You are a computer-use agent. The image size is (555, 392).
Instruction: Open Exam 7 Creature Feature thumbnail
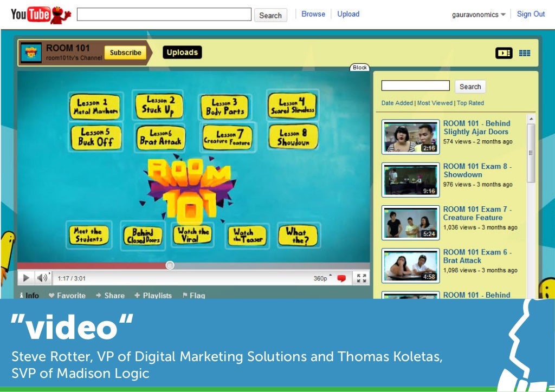(x=411, y=223)
